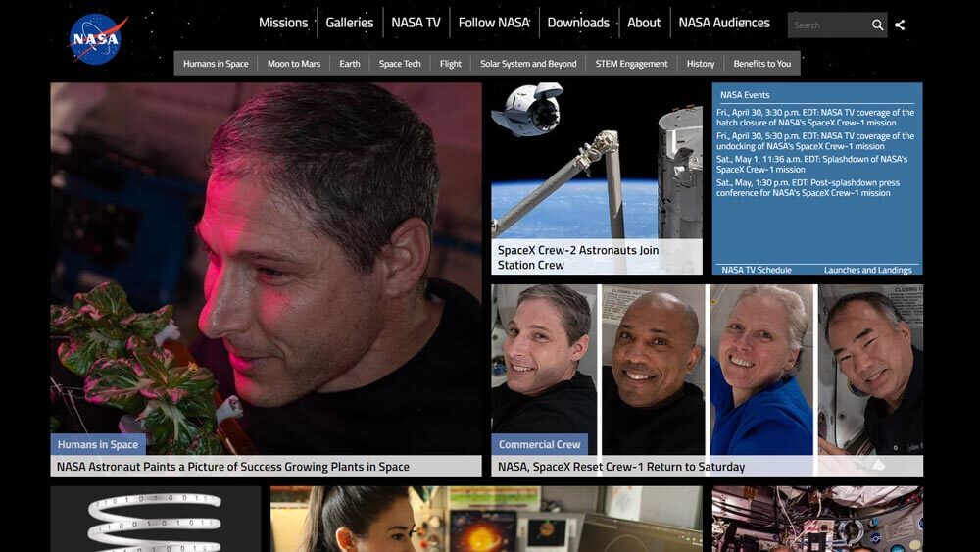The height and width of the screenshot is (552, 980).
Task: Select the Earth topic
Action: click(x=350, y=63)
